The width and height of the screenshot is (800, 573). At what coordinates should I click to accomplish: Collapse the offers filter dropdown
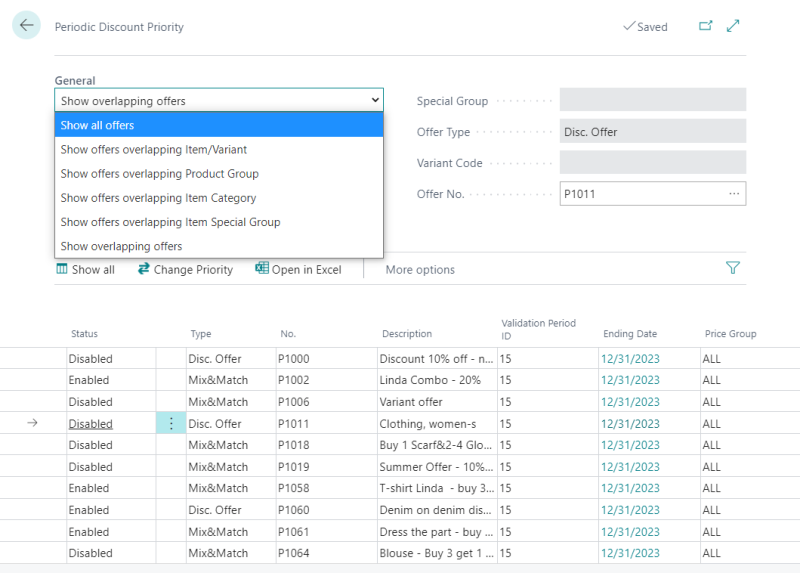click(376, 100)
